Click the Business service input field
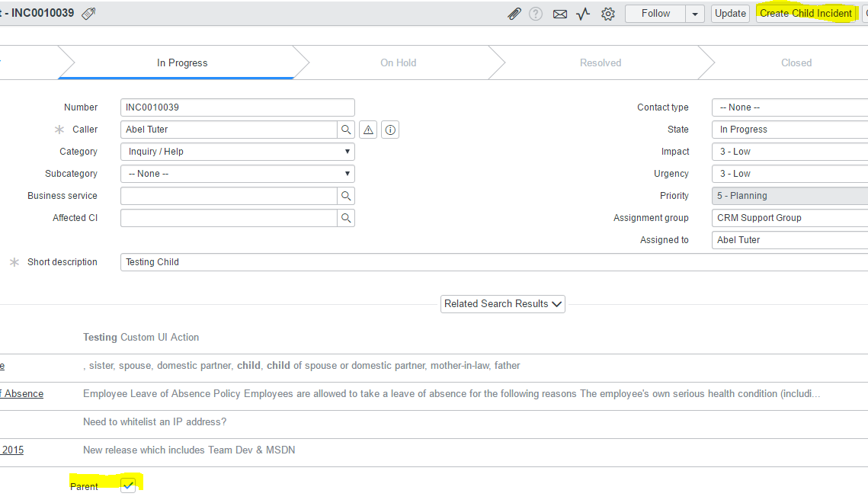The height and width of the screenshot is (503, 868). pyautogui.click(x=229, y=196)
